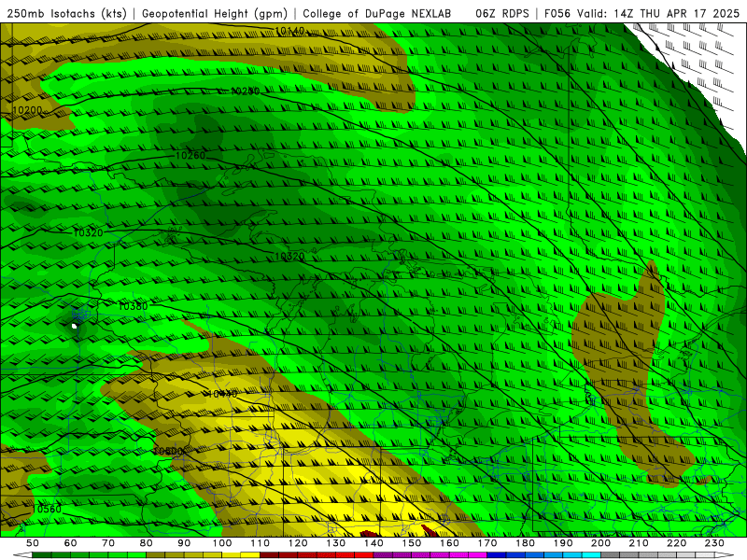Click the 160 value on the color scale

point(449,543)
